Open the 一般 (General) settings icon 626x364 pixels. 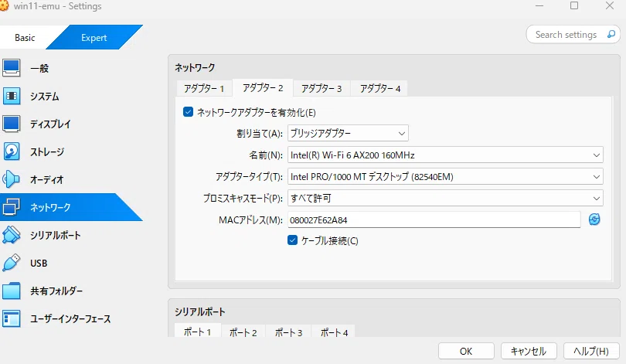11,68
